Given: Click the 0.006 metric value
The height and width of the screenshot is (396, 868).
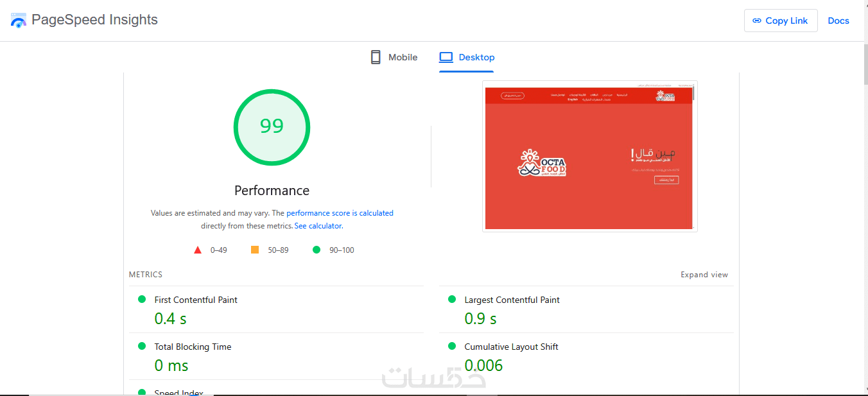Looking at the screenshot, I should pos(483,365).
